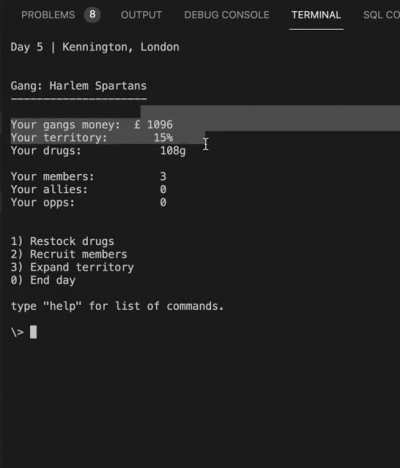
Task: Select the TERMINAL tab
Action: coord(316,15)
